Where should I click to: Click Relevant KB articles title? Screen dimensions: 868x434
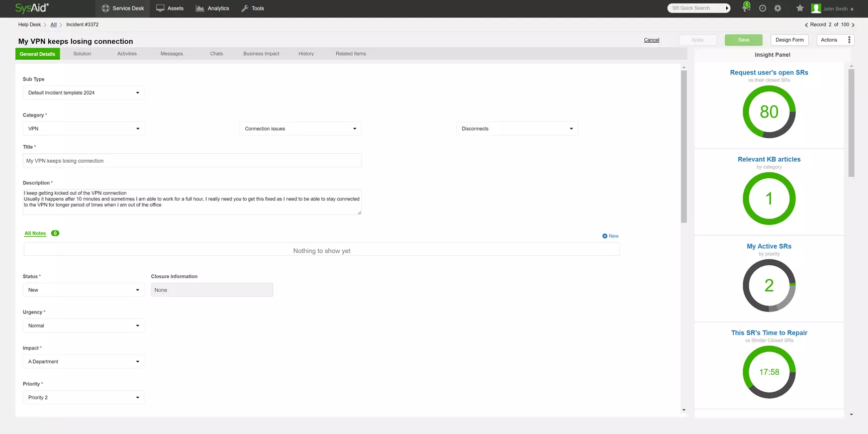[769, 159]
